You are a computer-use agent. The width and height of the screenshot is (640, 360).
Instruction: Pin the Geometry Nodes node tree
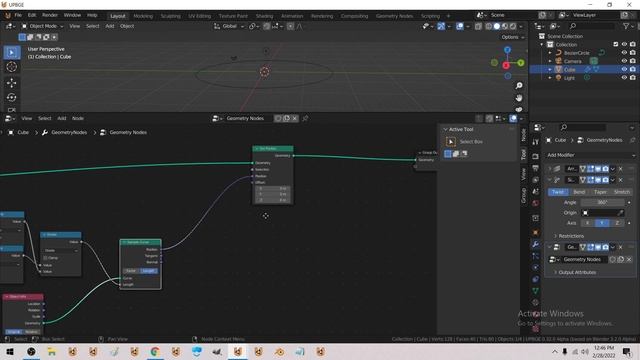305,118
